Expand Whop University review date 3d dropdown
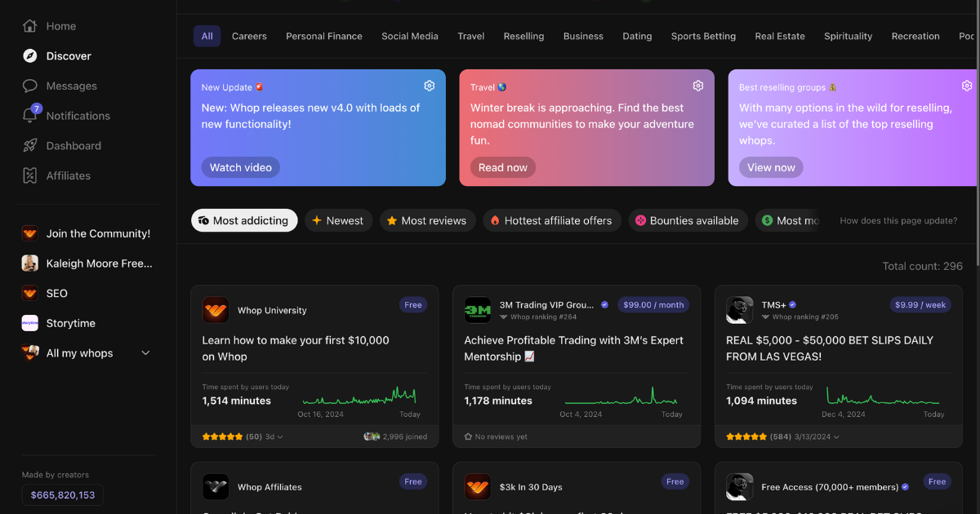The height and width of the screenshot is (514, 980). (274, 436)
